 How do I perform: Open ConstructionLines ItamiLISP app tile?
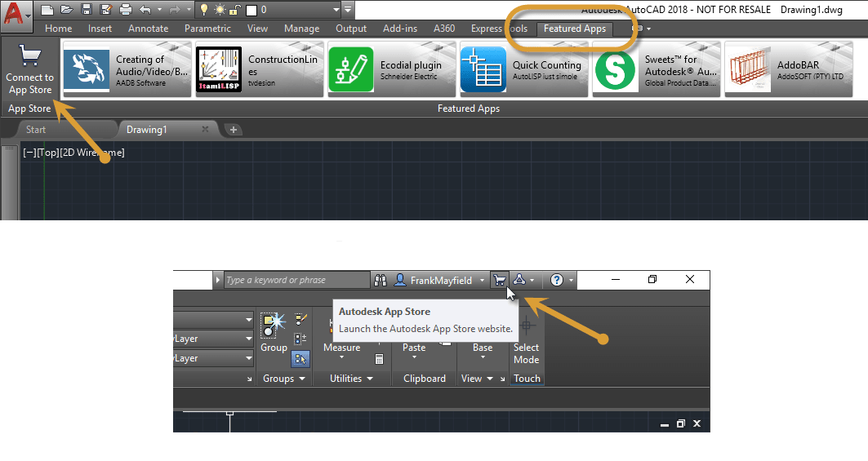[260, 69]
